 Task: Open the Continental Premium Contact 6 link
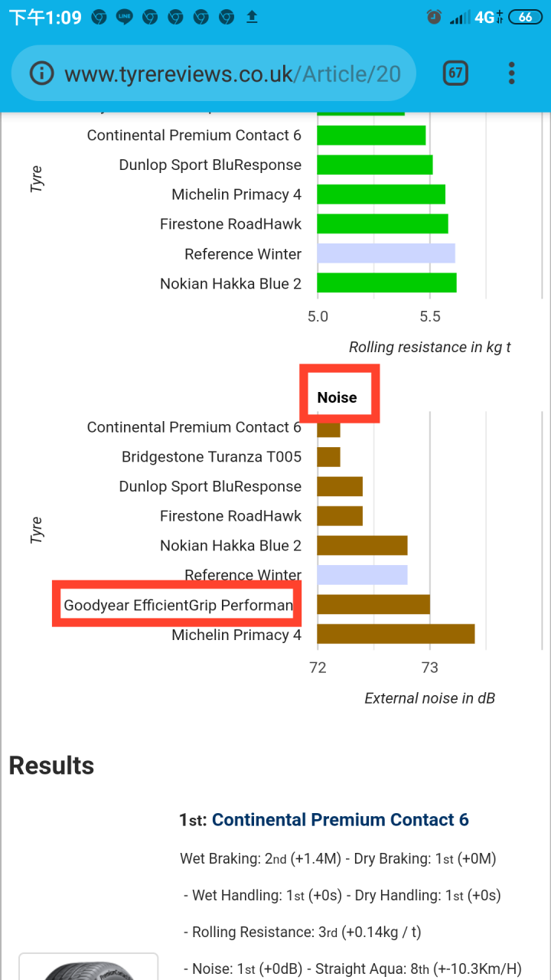(x=340, y=820)
